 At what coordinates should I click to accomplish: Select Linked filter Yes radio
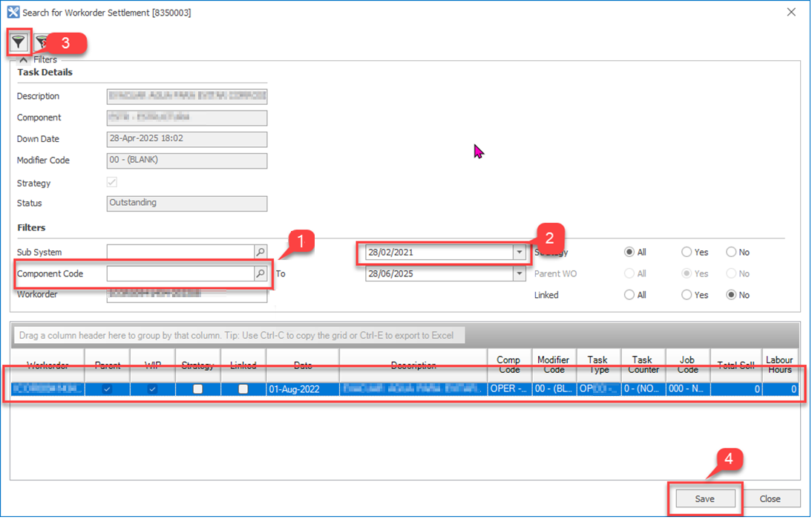(687, 294)
